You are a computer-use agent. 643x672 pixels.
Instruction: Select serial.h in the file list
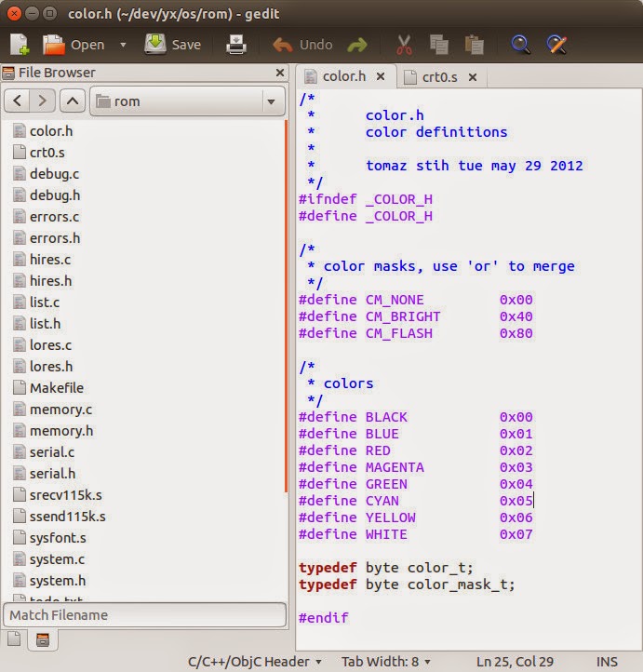[44, 474]
